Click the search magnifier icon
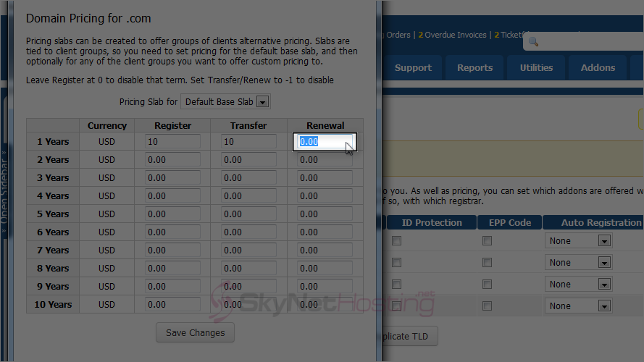 [x=533, y=42]
